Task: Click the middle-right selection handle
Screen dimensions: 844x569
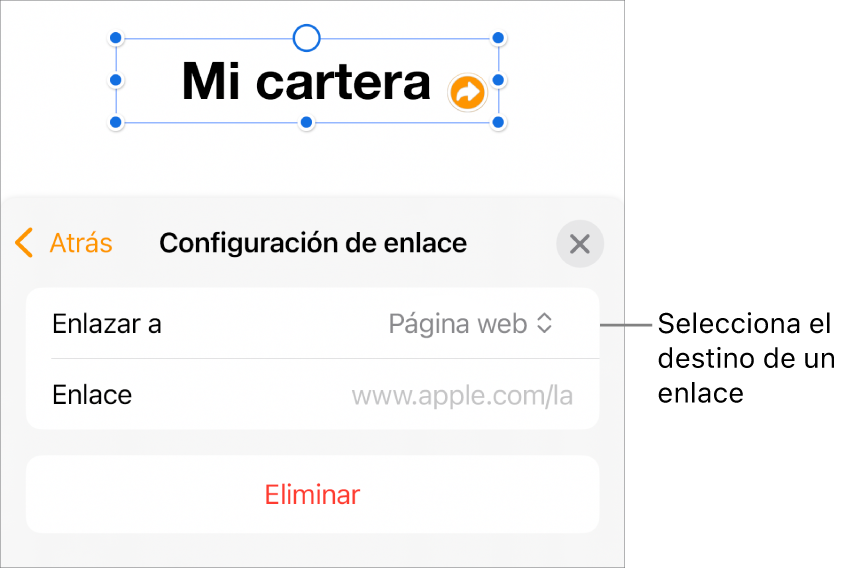Action: 499,80
